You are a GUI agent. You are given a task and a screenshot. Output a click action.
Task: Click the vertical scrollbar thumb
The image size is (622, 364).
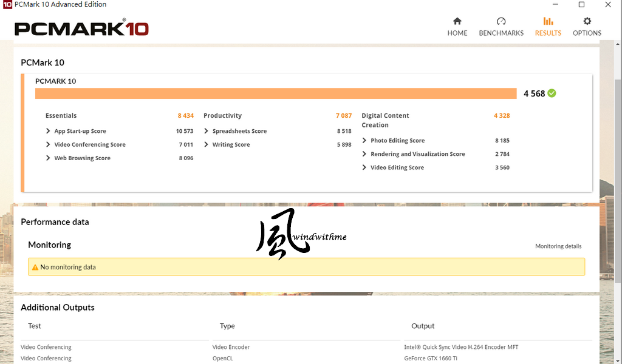(618, 180)
